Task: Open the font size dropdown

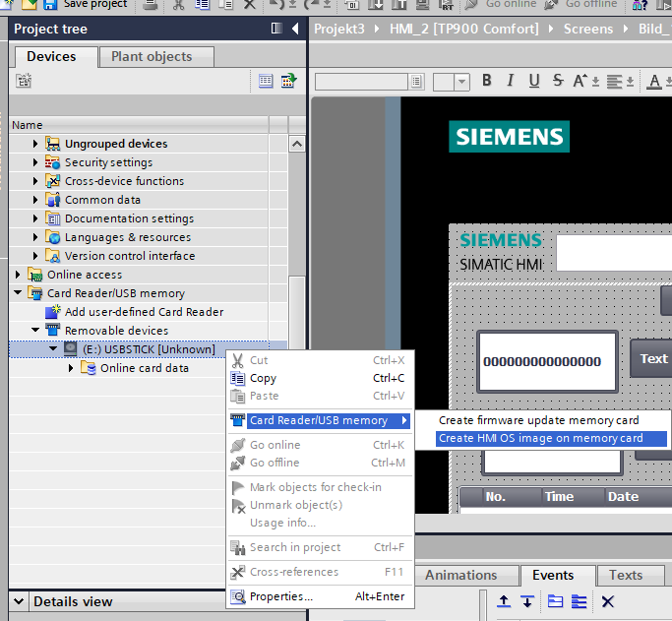Action: tap(463, 82)
